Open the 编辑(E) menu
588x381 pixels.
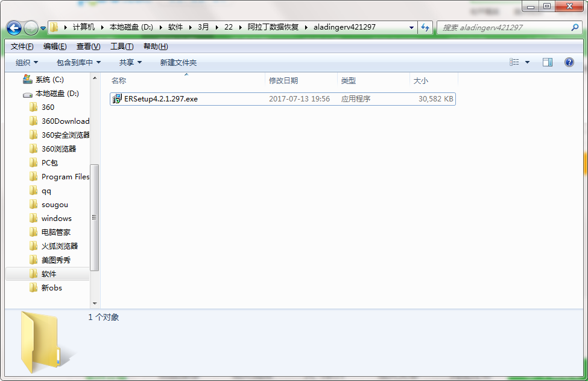coord(55,46)
